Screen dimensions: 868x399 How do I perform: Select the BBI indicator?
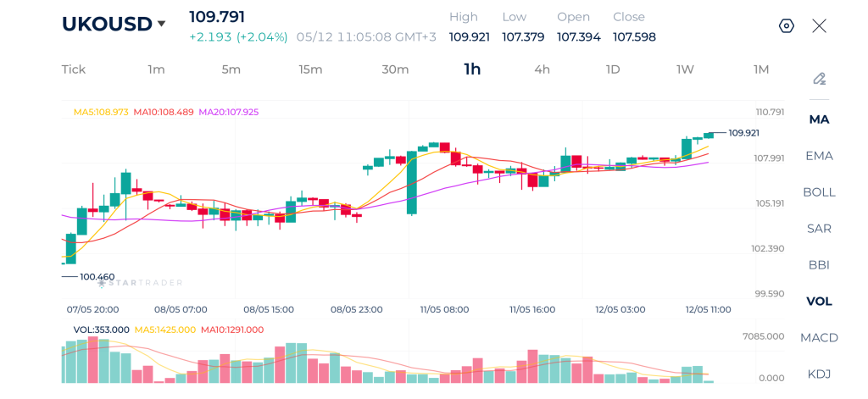pos(820,265)
